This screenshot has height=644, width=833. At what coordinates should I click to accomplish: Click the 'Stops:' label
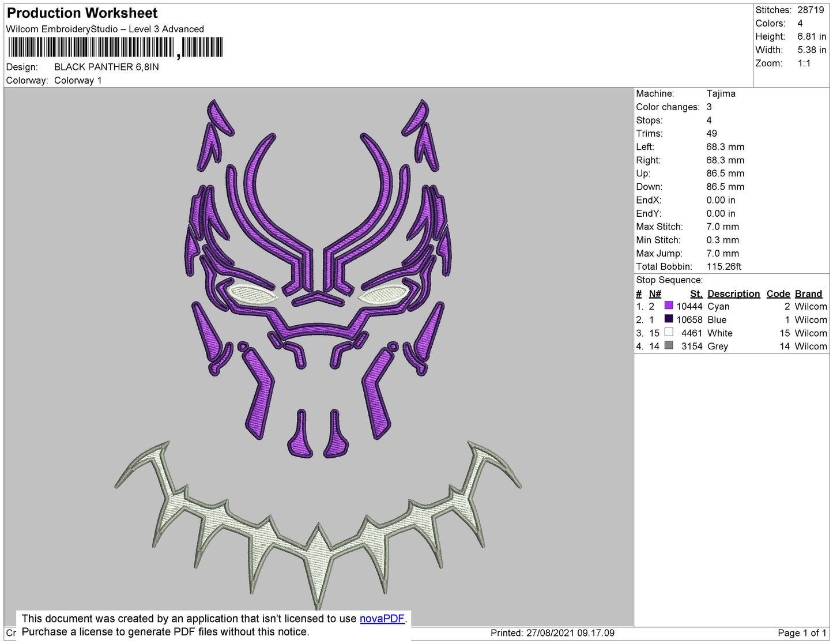click(x=649, y=120)
